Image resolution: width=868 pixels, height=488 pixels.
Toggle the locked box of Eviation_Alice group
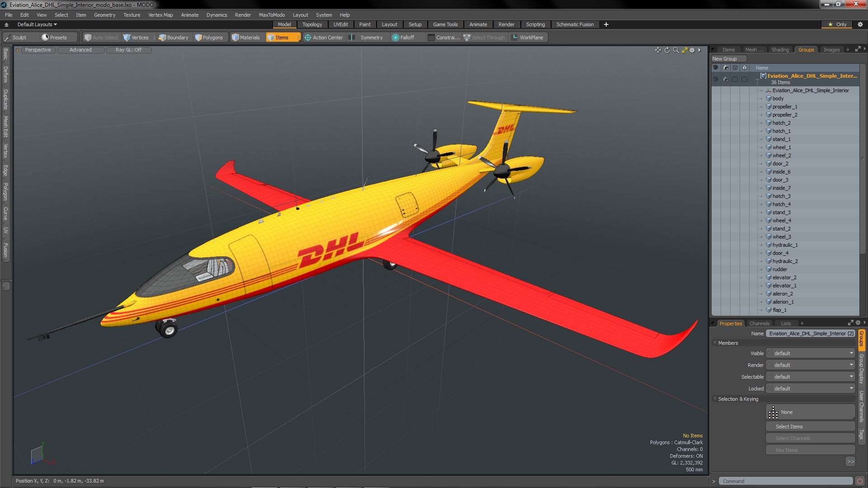745,79
